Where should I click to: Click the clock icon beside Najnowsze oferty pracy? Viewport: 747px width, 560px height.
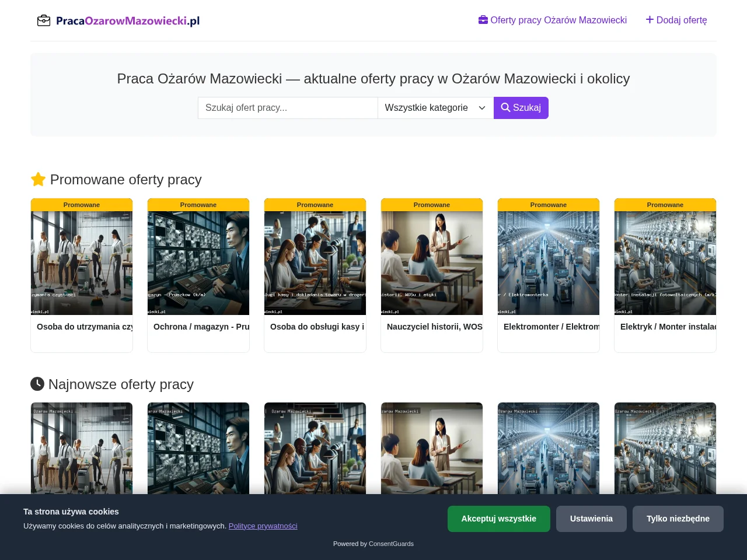[x=37, y=384]
